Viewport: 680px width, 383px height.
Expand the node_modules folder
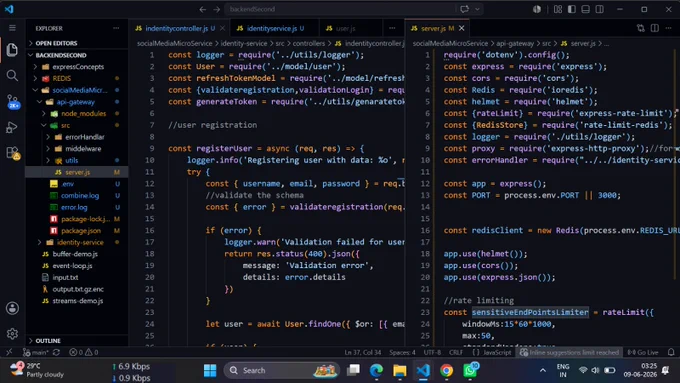[83, 114]
